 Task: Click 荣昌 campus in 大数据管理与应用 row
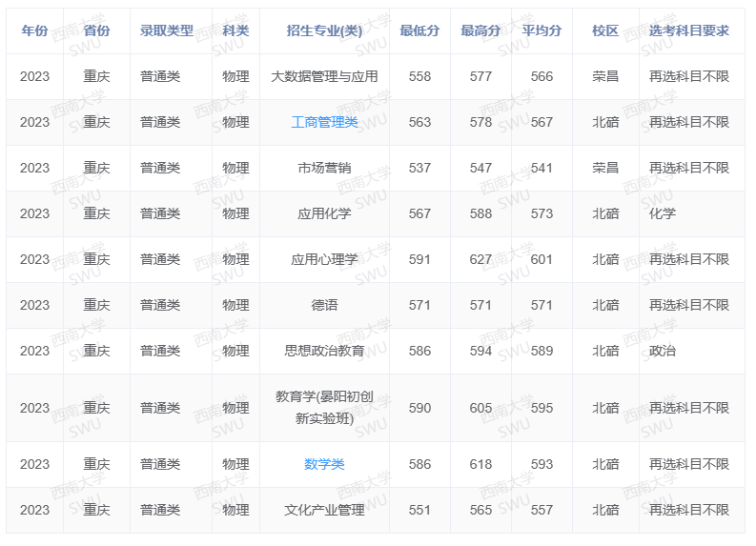click(605, 76)
